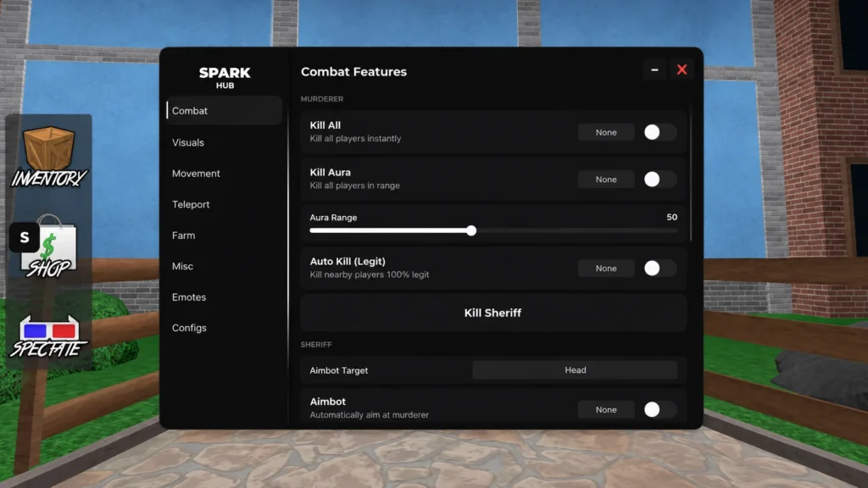The width and height of the screenshot is (868, 488).
Task: Expand the Aimbot Target Head dropdown
Action: coord(575,370)
